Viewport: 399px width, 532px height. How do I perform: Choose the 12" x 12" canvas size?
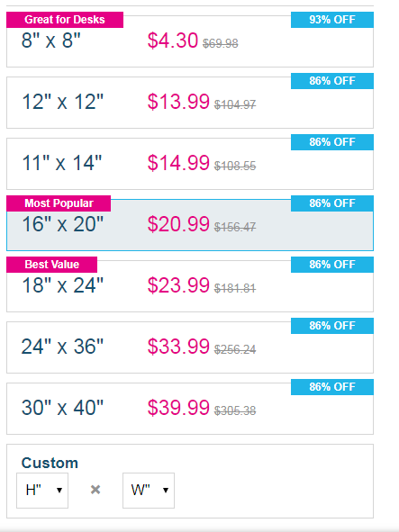coord(190,103)
